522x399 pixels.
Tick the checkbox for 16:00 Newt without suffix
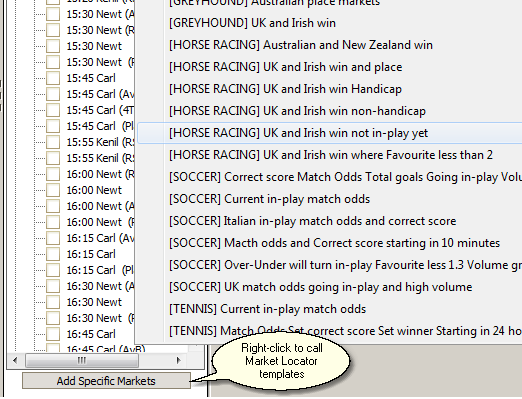pyautogui.click(x=53, y=190)
